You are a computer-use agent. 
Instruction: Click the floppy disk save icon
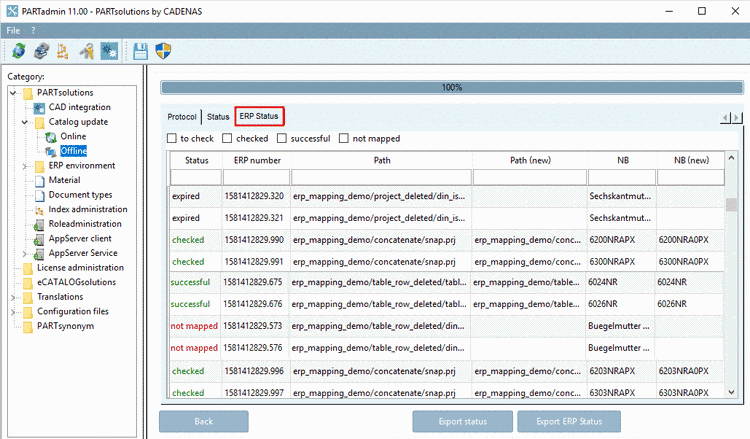[x=140, y=51]
